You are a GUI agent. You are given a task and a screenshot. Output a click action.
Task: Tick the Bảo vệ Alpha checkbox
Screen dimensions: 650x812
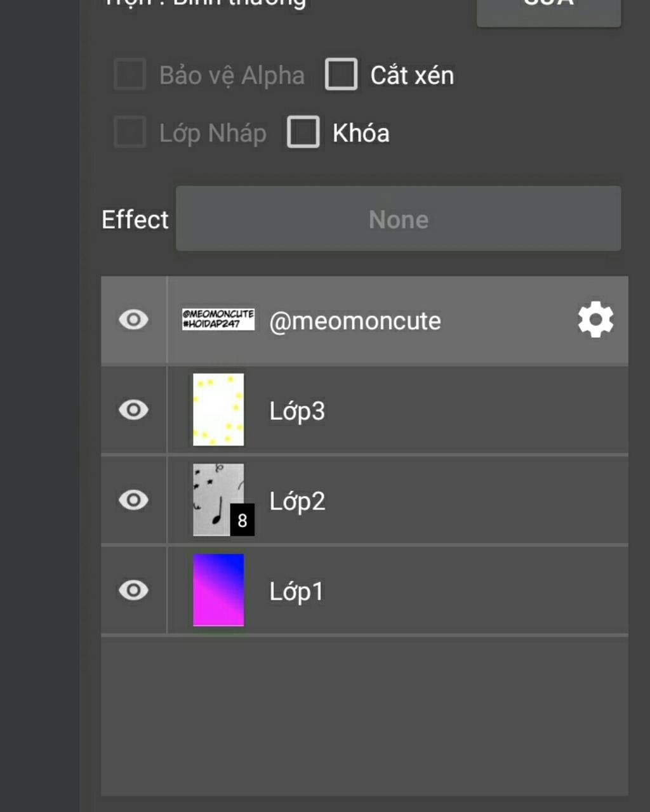[x=130, y=74]
